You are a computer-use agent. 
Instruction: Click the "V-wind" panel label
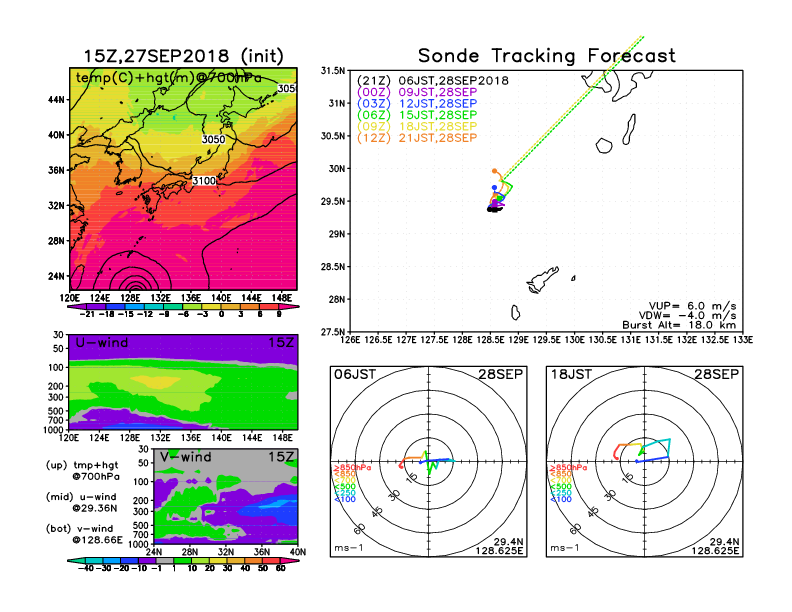coord(186,457)
